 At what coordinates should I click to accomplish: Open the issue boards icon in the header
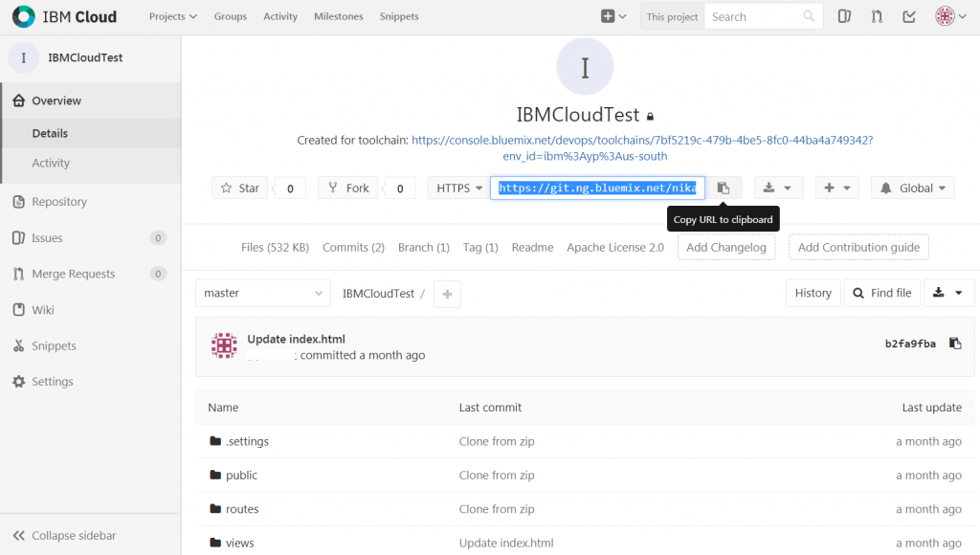[x=843, y=16]
